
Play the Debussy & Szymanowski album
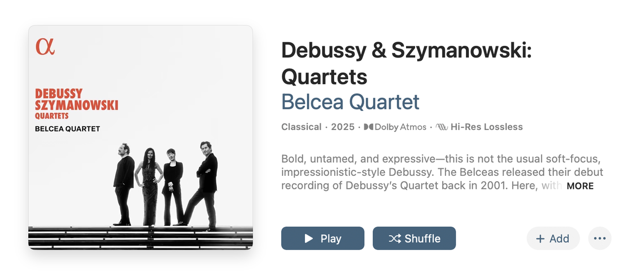click(323, 238)
